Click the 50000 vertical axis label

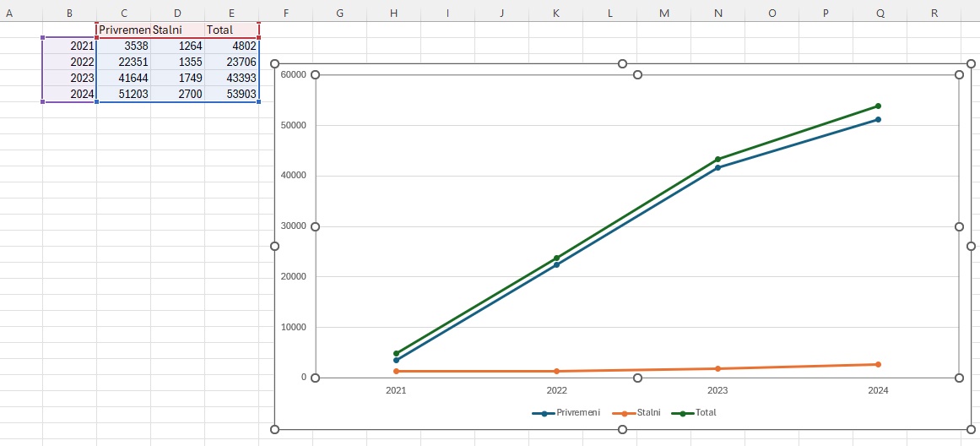pyautogui.click(x=294, y=125)
